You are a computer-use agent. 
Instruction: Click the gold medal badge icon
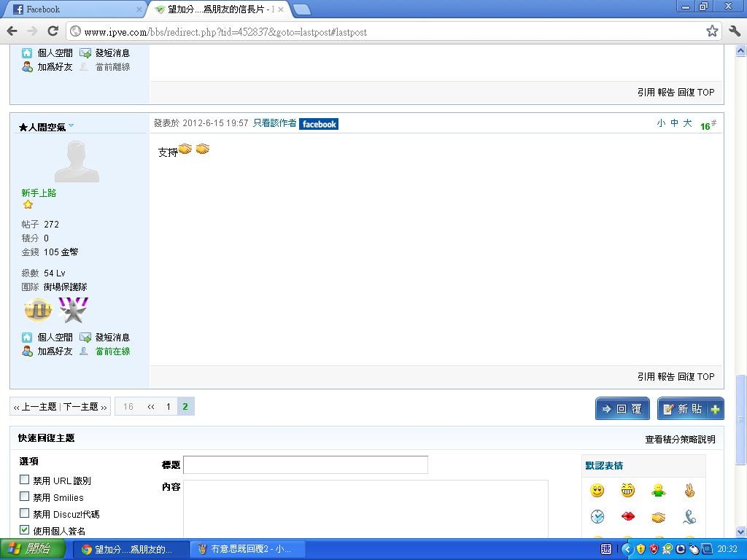tap(38, 310)
